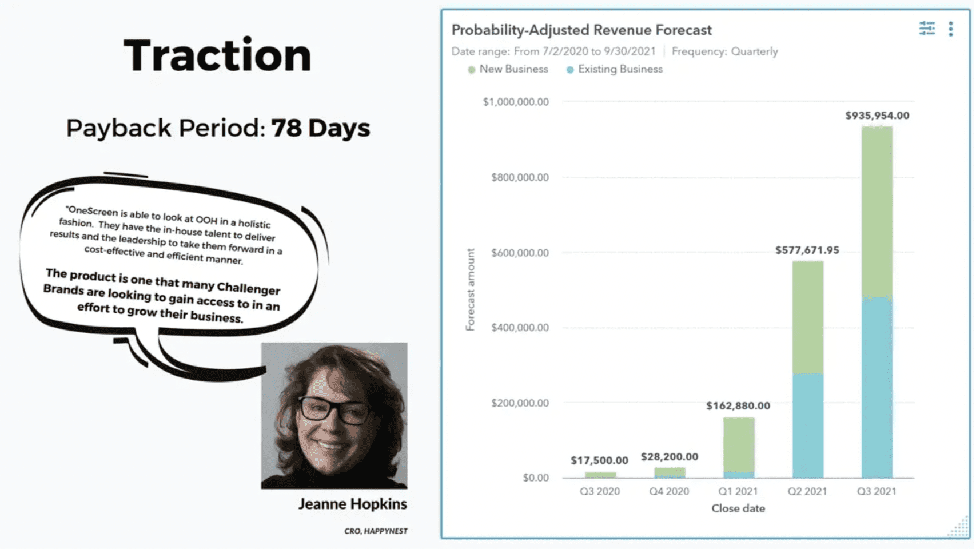Open the three-dot more options menu
Screen dimensions: 980x549
[x=950, y=29]
